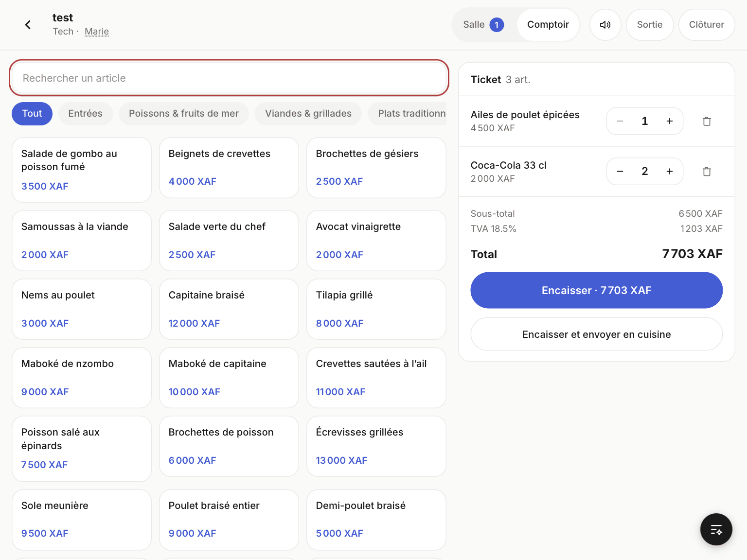
Task: Add Maboké de capitaine to ticket
Action: click(229, 378)
